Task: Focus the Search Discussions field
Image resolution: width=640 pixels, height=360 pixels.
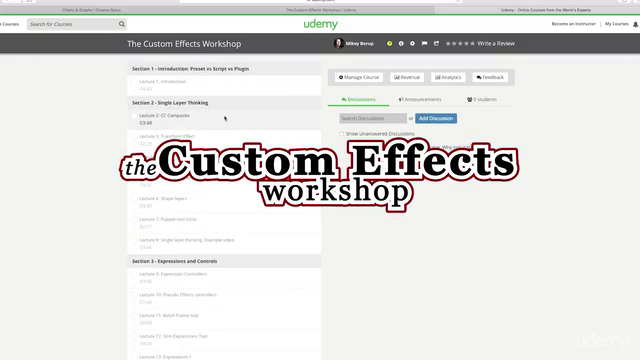Action: tap(373, 118)
